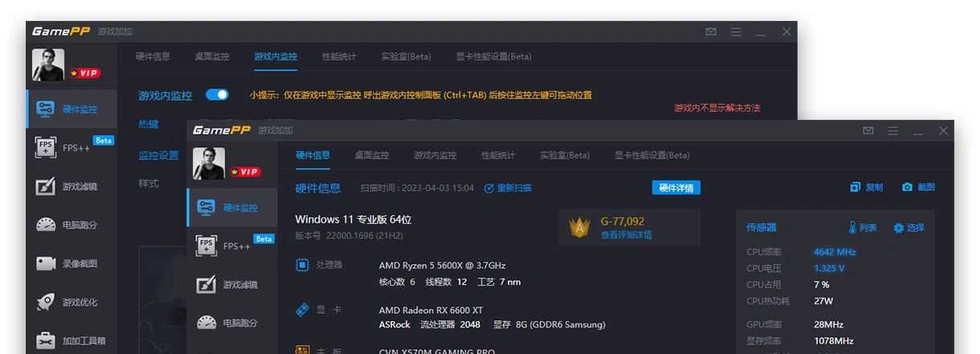This screenshot has width=980, height=354.
Task: Click the CPU频率 value 4642 MHz
Action: (x=834, y=252)
